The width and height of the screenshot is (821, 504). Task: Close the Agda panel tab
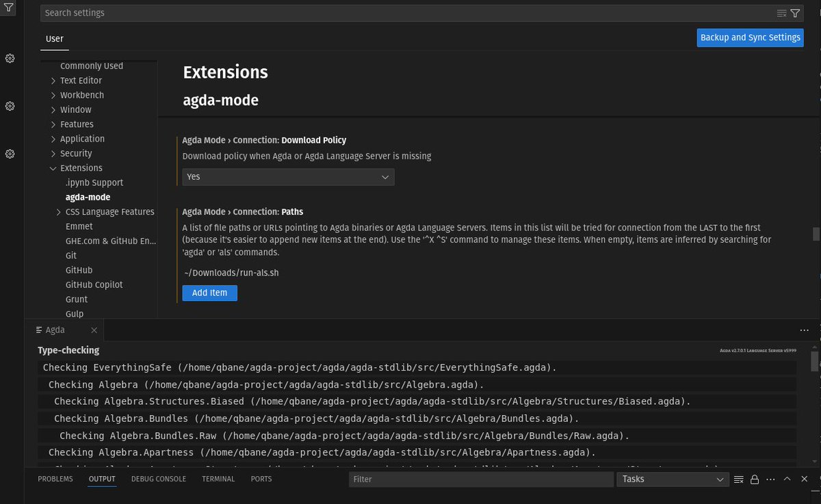[x=94, y=330]
